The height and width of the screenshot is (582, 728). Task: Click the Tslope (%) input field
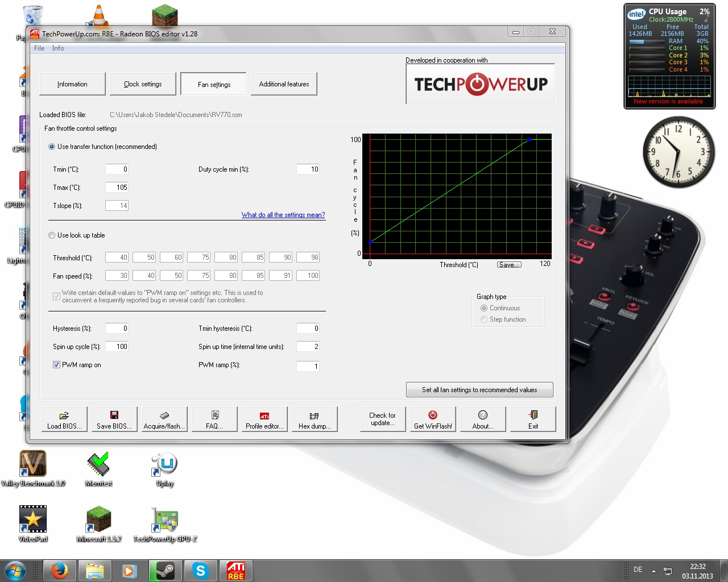click(117, 206)
